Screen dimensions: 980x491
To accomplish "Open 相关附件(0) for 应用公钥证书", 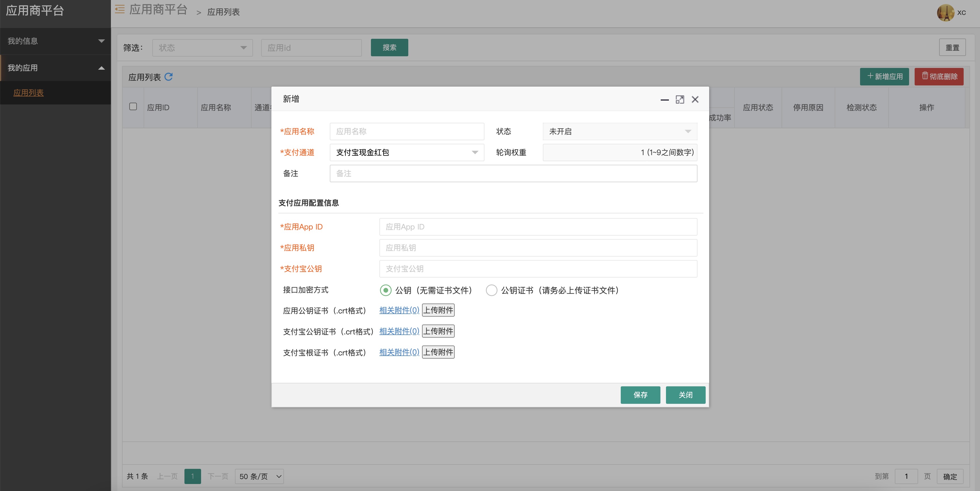I will click(399, 310).
